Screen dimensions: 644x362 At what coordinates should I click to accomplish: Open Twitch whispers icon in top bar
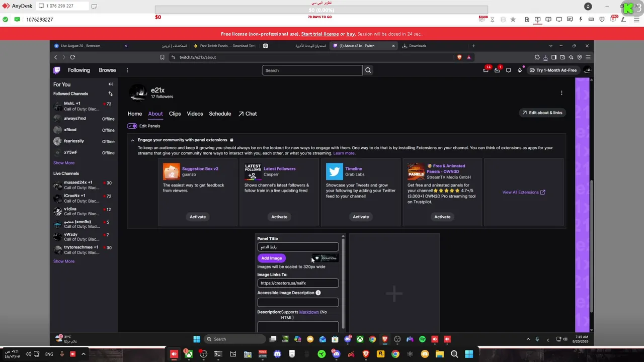509,70
